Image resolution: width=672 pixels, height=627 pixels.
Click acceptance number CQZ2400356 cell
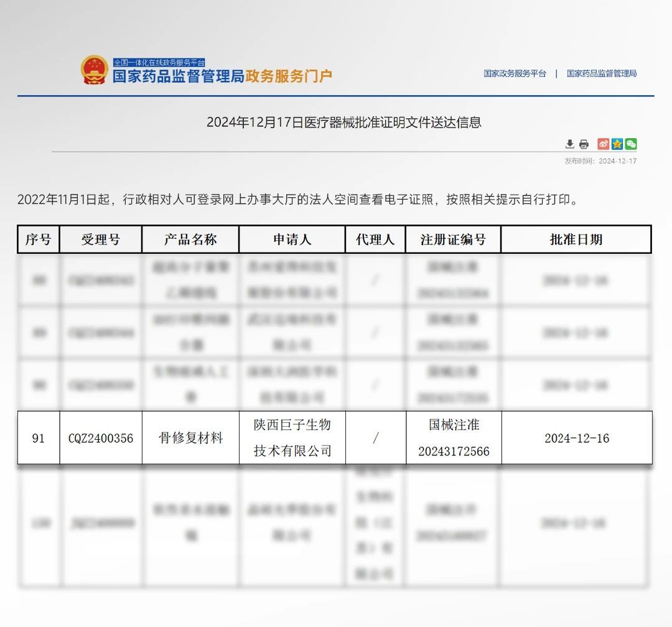[x=101, y=439]
